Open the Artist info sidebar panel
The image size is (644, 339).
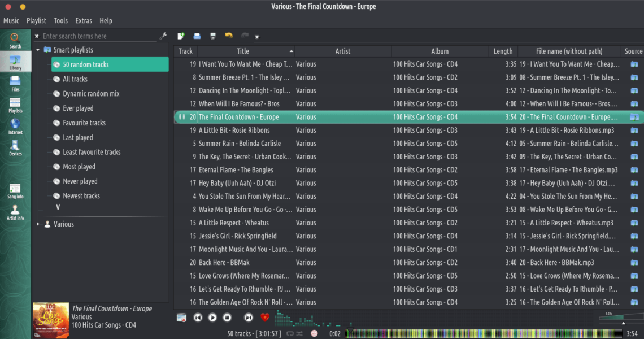tap(15, 212)
